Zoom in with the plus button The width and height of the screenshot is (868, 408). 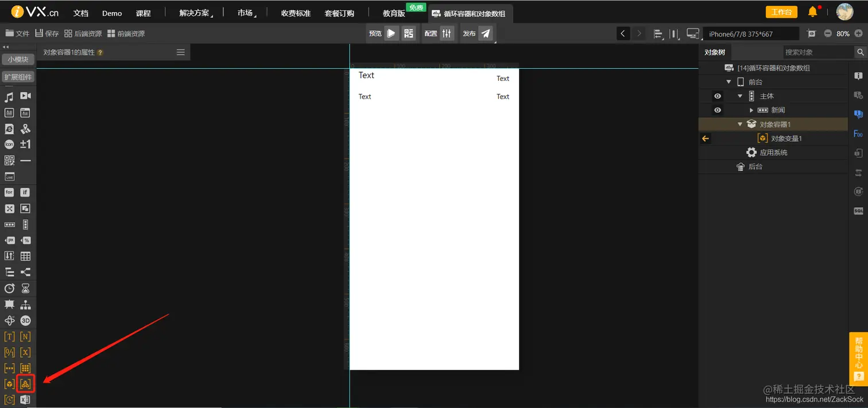click(859, 33)
